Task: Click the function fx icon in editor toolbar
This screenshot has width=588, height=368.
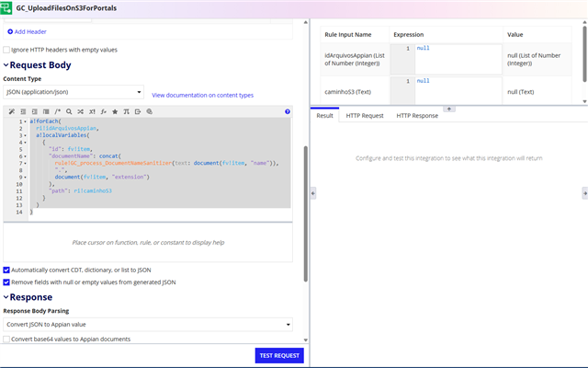Action: [103, 111]
